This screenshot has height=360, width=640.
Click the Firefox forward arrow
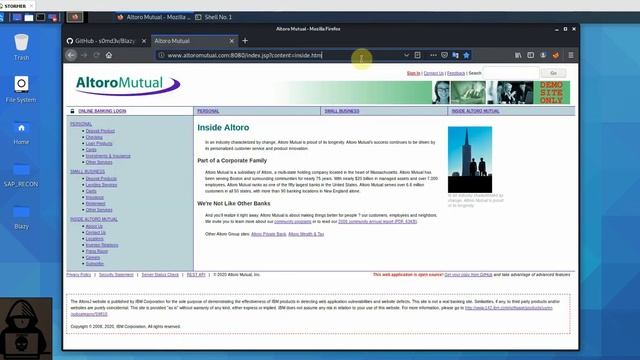tap(84, 55)
